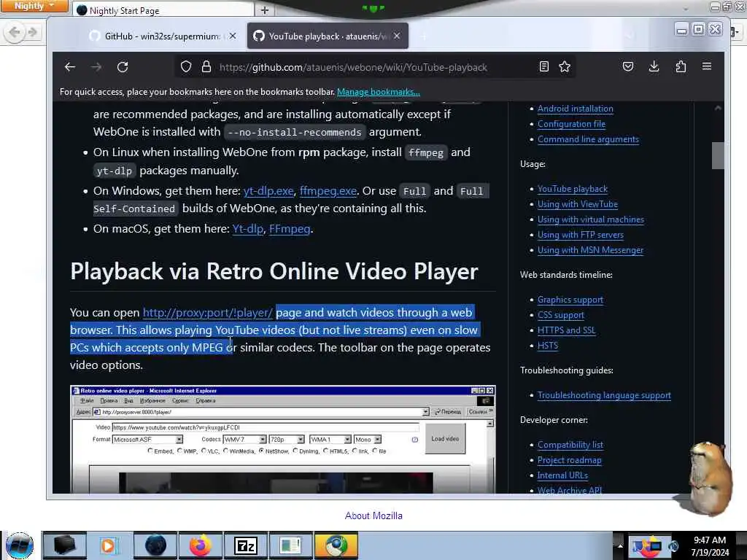The width and height of the screenshot is (747, 560).
Task: Open the CSS support link
Action: coord(561,315)
